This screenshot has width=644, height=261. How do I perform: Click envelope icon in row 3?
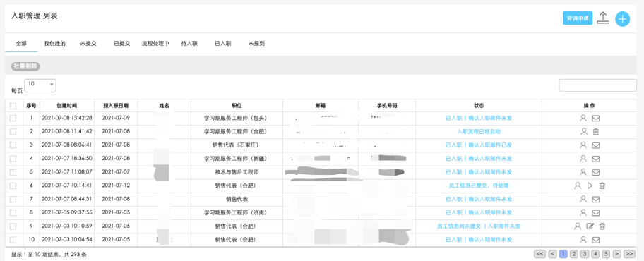point(595,145)
